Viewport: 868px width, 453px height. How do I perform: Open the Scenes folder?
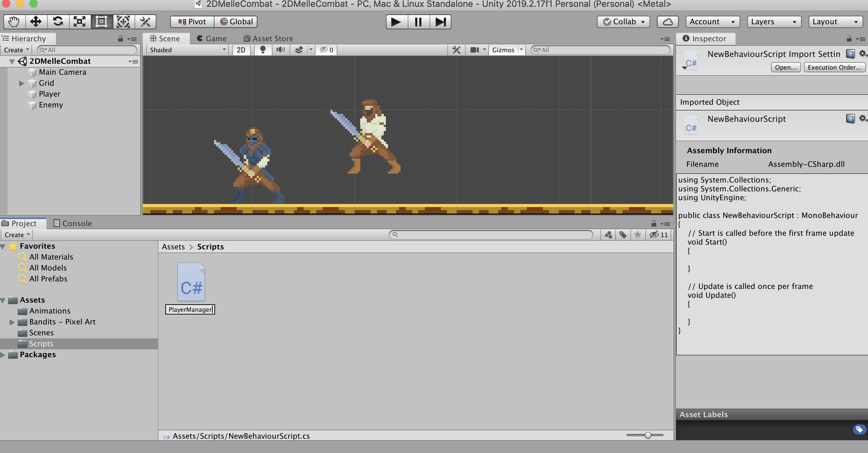pyautogui.click(x=41, y=333)
